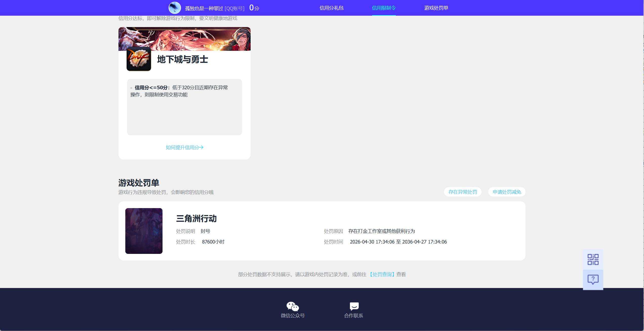Click the 信用分<=50分 restriction rule text
This screenshot has width=644, height=331.
tap(179, 91)
